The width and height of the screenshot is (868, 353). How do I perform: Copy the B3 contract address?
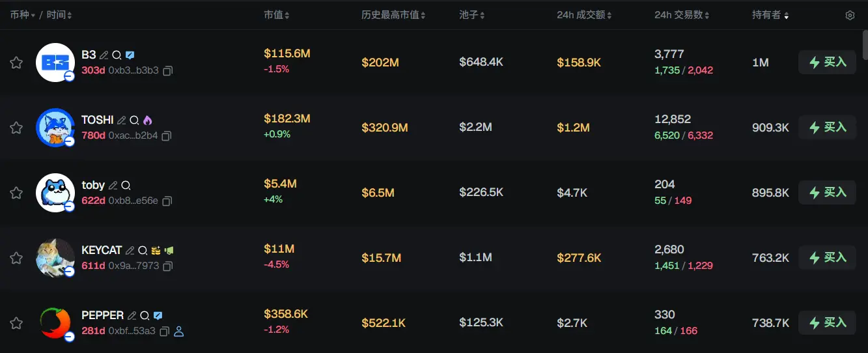167,70
